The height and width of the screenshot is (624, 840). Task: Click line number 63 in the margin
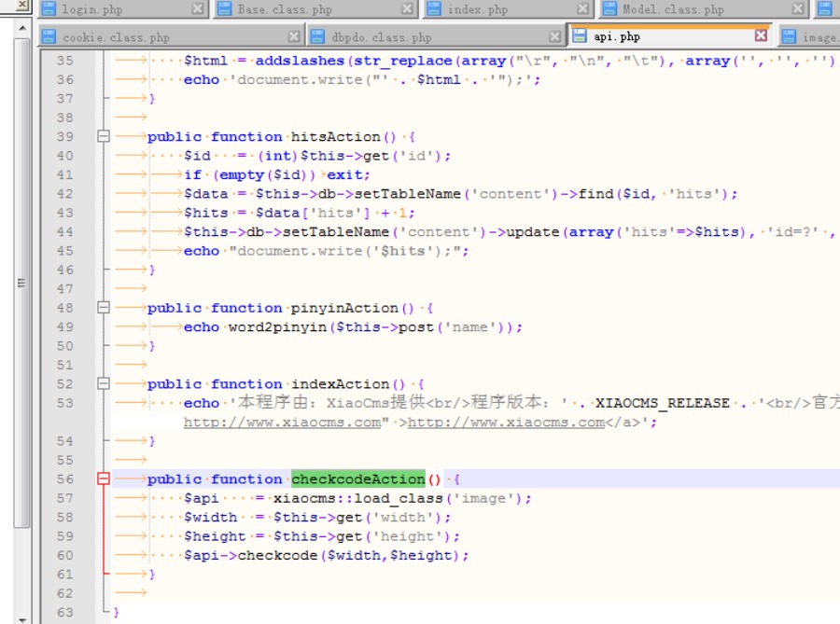[x=64, y=612]
